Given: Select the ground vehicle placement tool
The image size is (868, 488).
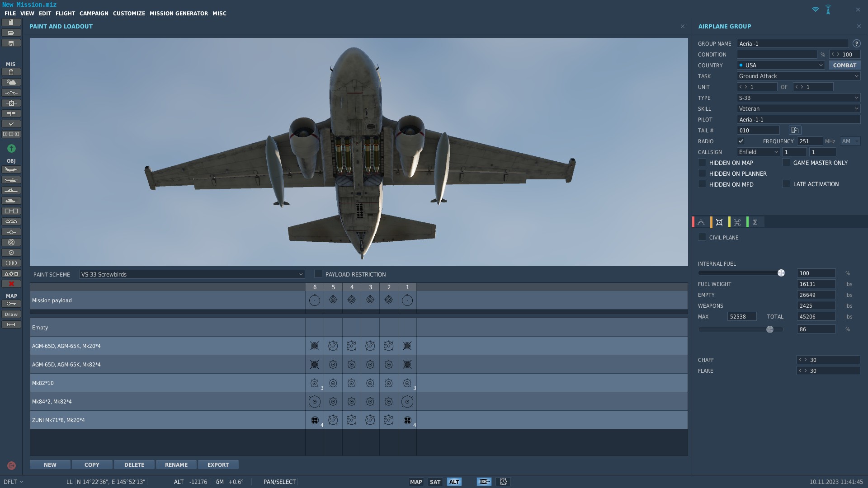Looking at the screenshot, I should 11,201.
